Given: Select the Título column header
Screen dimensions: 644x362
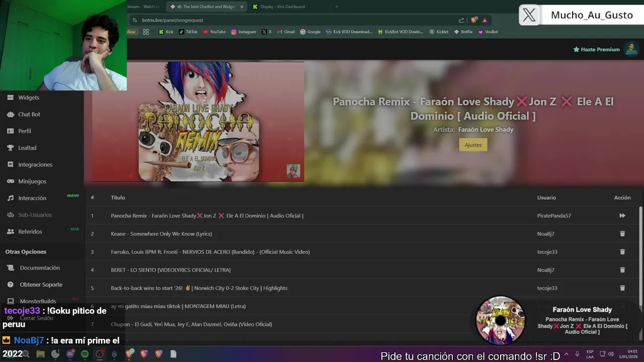Looking at the screenshot, I should [x=118, y=198].
